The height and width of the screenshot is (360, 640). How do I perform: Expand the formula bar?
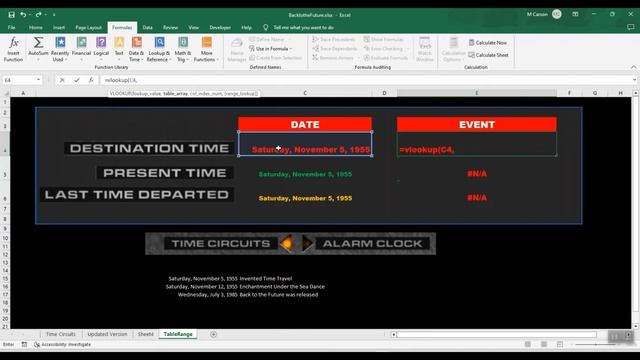(x=634, y=80)
